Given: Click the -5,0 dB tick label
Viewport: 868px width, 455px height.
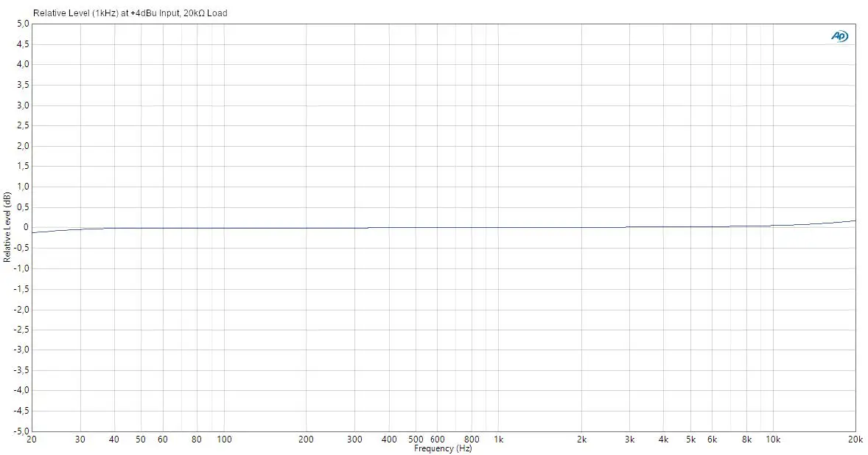Looking at the screenshot, I should click(21, 432).
